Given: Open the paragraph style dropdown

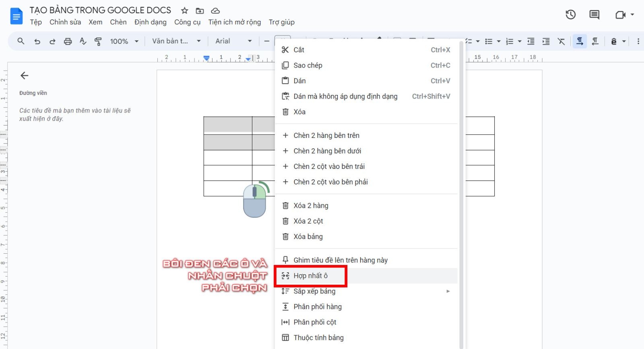Looking at the screenshot, I should pos(176,41).
